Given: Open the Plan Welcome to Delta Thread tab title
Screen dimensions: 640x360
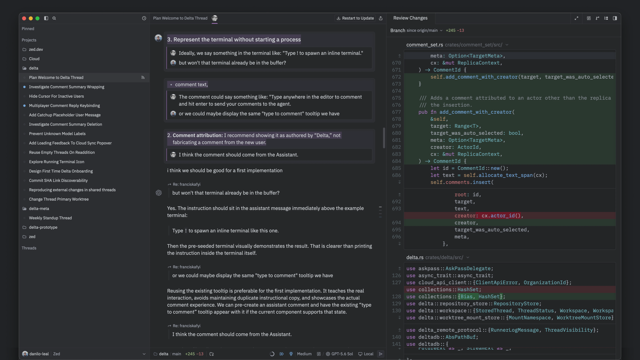Looking at the screenshot, I should (x=180, y=18).
